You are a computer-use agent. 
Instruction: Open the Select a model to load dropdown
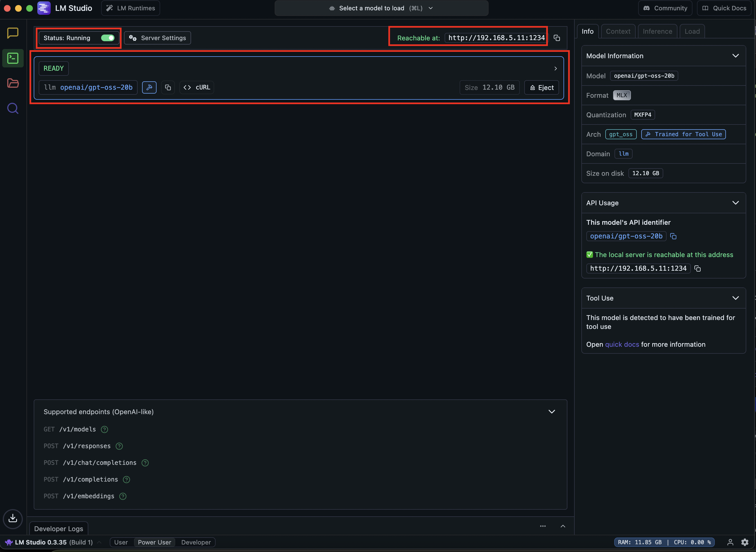pos(381,8)
